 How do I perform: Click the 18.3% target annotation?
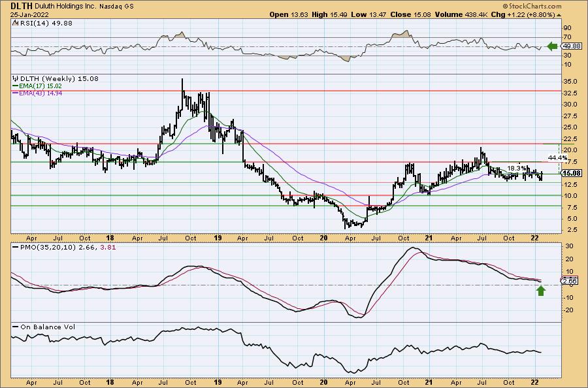click(x=516, y=168)
